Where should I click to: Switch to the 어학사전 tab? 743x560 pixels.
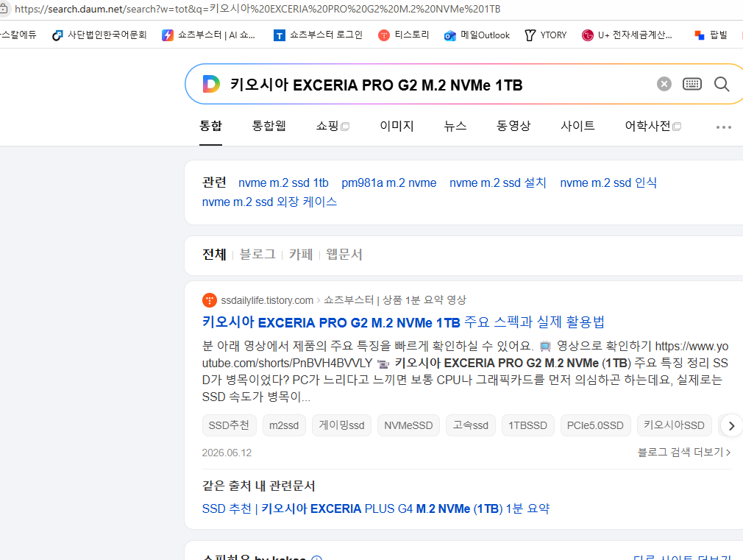tap(653, 126)
